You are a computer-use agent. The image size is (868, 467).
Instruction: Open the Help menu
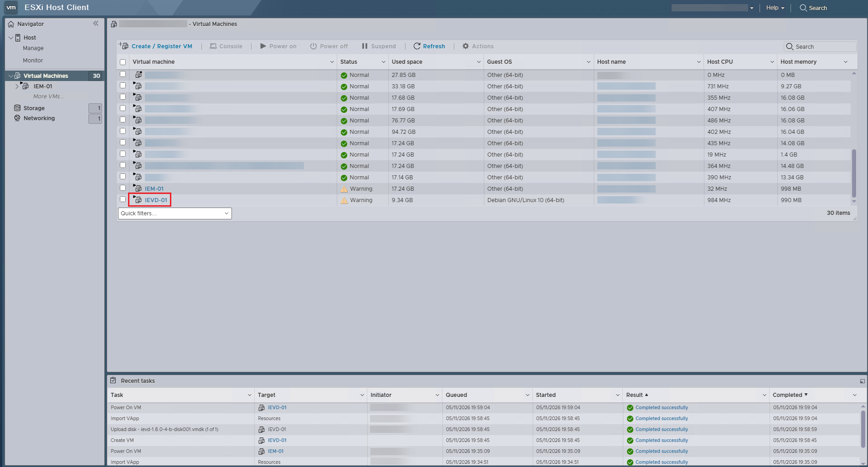[x=775, y=8]
